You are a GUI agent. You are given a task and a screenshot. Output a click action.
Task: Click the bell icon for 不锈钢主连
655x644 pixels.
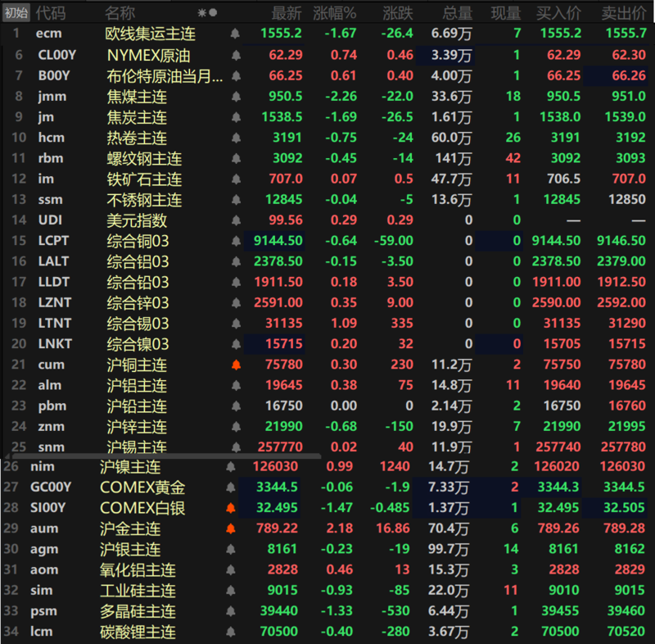[236, 200]
